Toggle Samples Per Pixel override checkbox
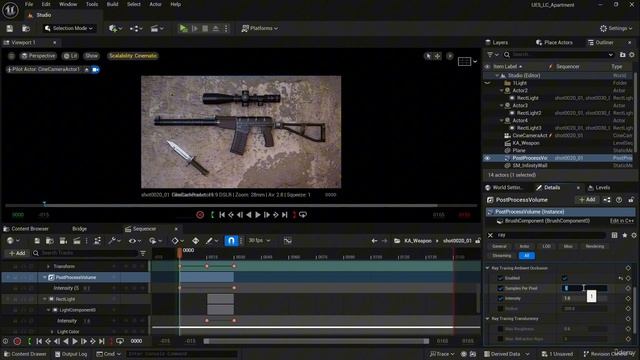The width and height of the screenshot is (640, 360). (500, 288)
